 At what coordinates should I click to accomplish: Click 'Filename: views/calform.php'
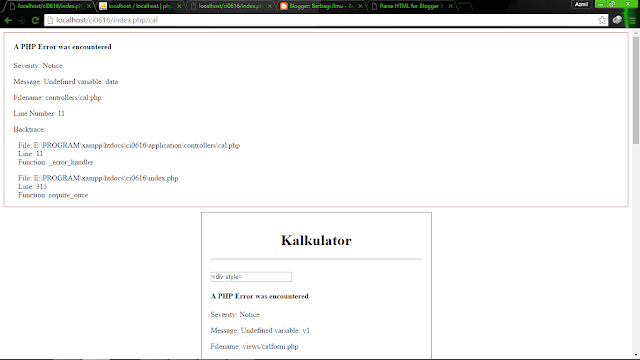[254, 347]
